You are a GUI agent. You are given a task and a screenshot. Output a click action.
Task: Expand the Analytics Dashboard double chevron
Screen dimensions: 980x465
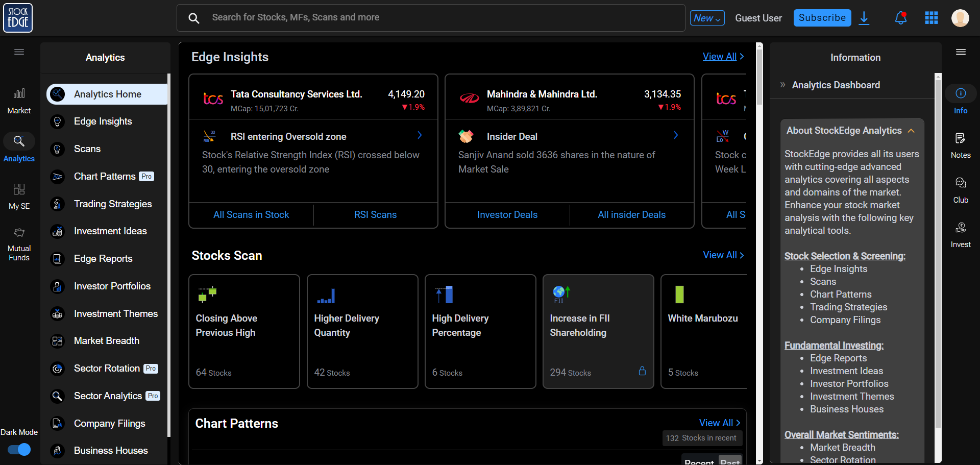pos(782,85)
